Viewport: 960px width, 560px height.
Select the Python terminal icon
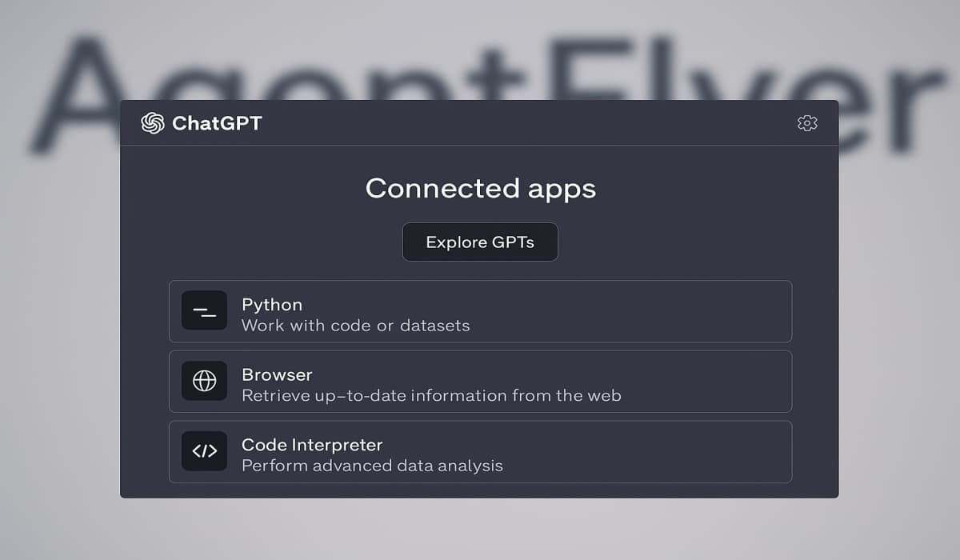[x=205, y=311]
